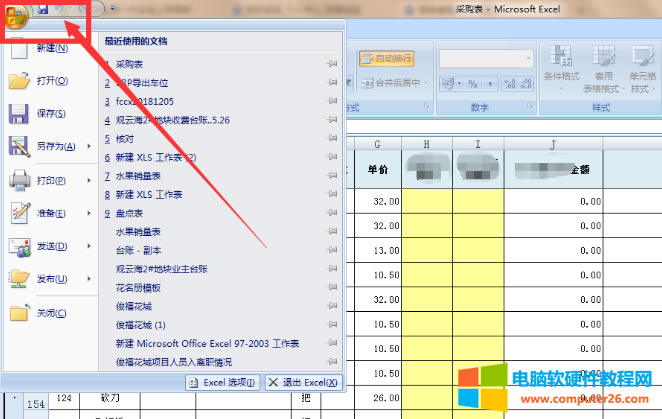Toggle the pin beside 核对 document
Viewport: 662px width, 419px height.
[x=330, y=139]
